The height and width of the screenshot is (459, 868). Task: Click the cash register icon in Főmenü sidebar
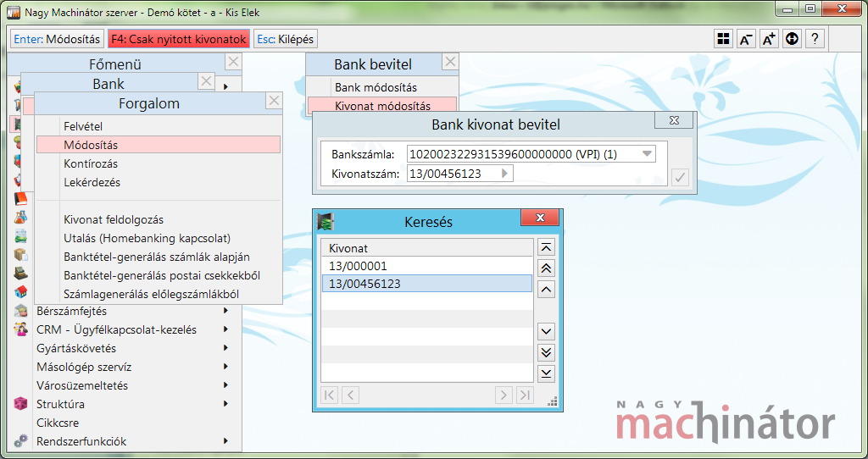(x=20, y=274)
